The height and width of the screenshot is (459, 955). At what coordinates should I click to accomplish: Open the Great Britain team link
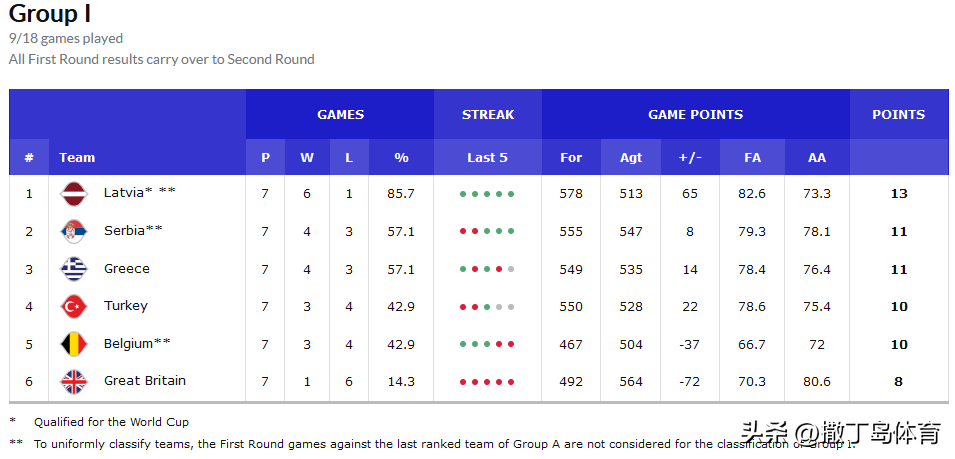145,381
